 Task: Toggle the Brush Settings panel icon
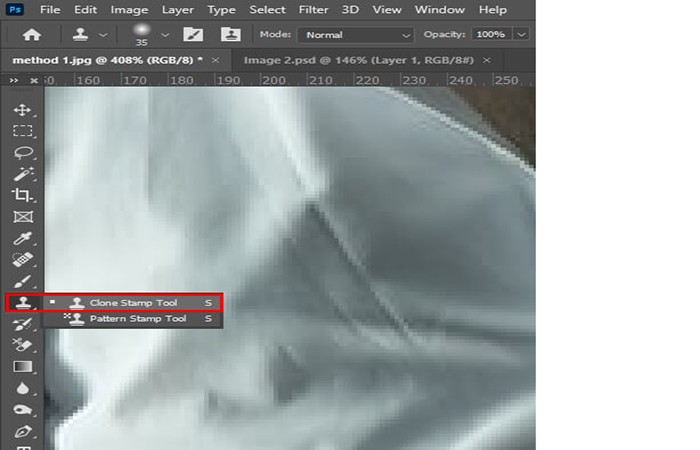pos(193,34)
